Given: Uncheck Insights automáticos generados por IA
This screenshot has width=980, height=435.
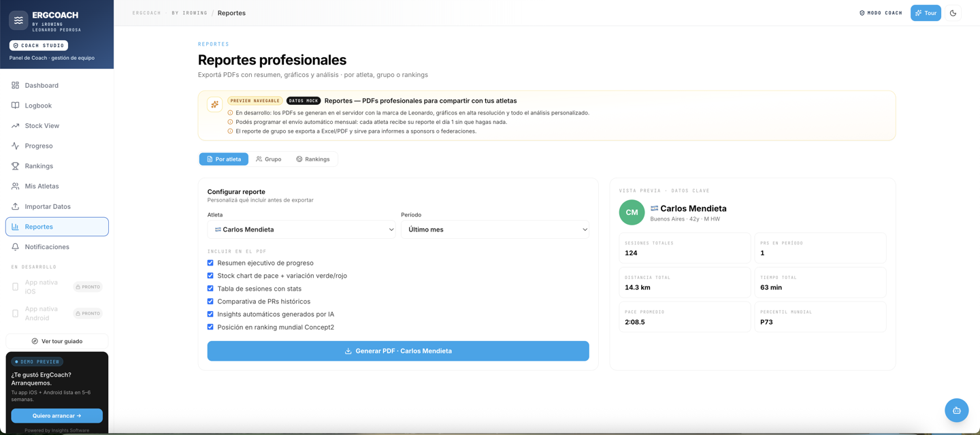Looking at the screenshot, I should pyautogui.click(x=210, y=315).
